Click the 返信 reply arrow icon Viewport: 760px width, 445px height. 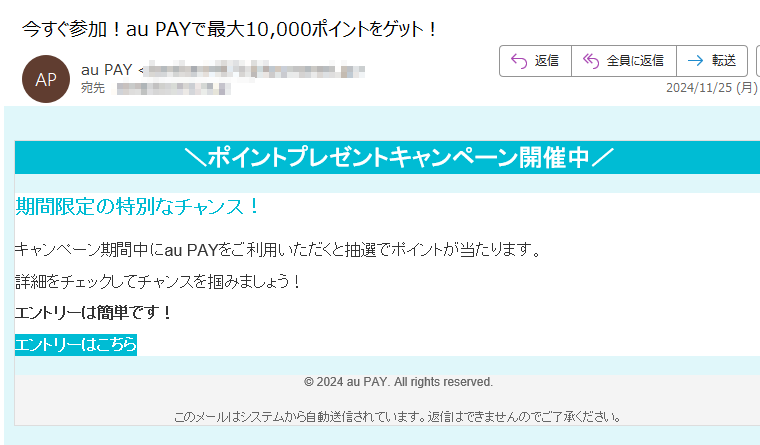(519, 61)
